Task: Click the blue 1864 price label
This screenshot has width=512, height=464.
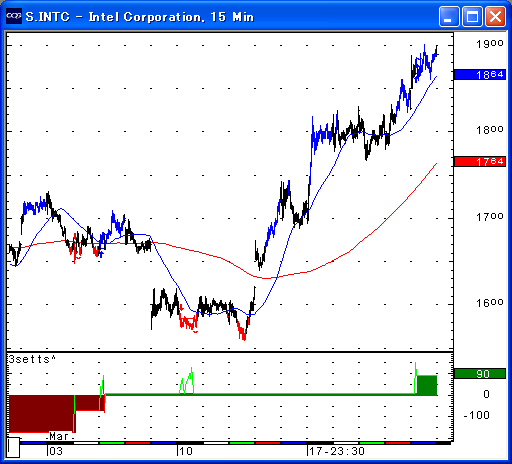Action: (x=480, y=74)
